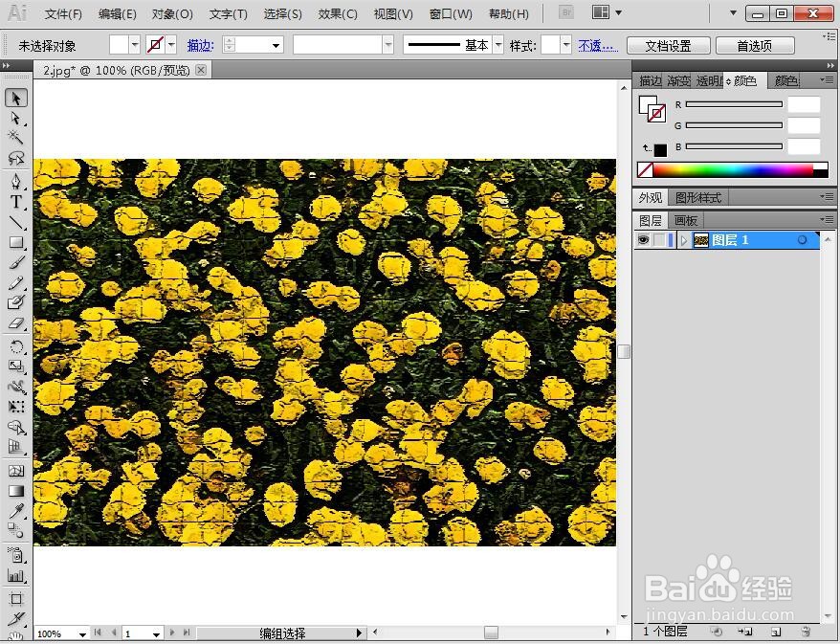
Task: Switch to the 渐变 panel tab
Action: 678,81
